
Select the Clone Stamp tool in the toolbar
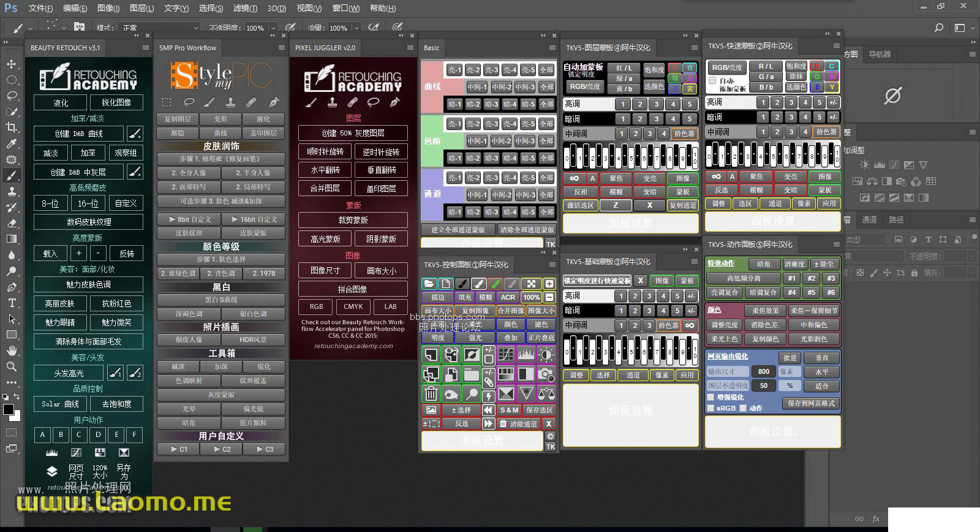tap(12, 191)
